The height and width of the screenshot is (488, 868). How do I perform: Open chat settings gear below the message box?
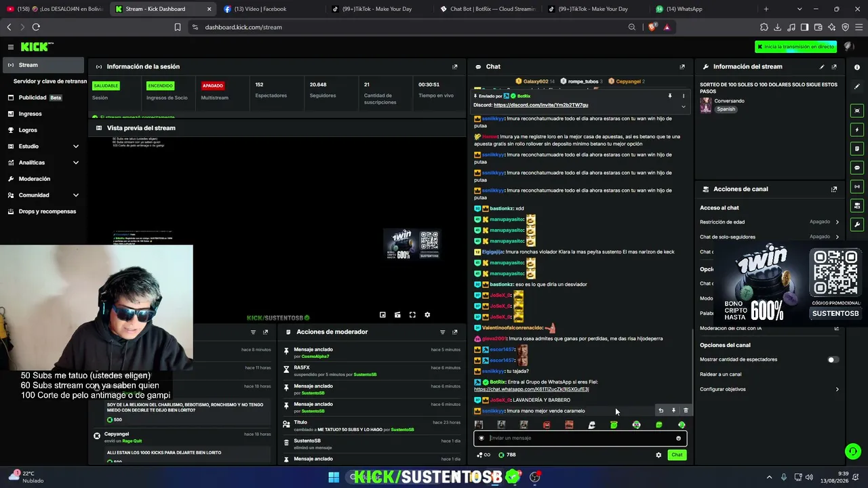coord(658,455)
